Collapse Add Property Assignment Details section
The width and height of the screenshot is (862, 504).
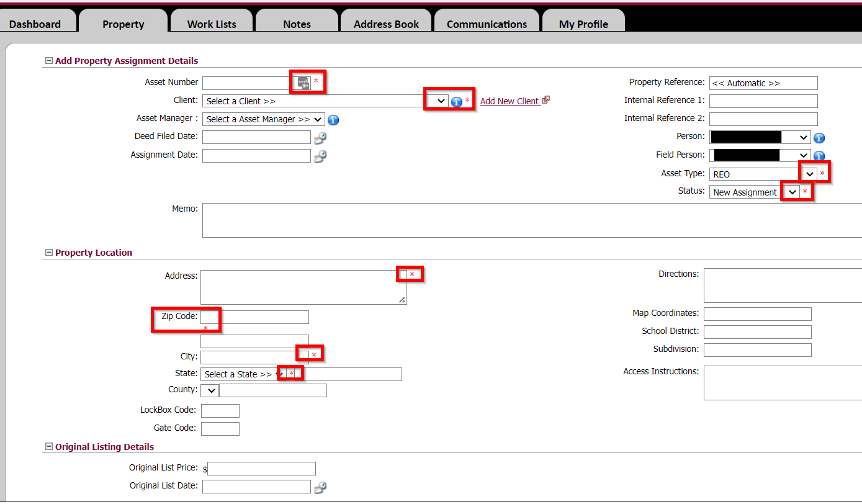pyautogui.click(x=49, y=61)
